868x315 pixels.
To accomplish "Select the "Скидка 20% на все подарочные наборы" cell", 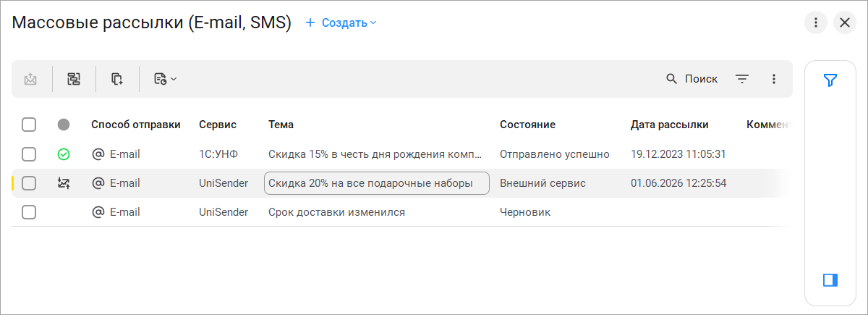I will [377, 183].
